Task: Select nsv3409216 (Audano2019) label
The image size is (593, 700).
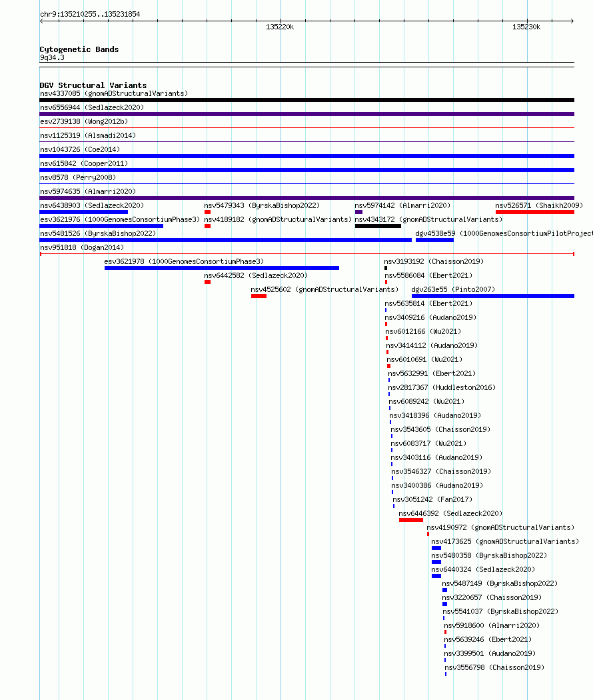Action: [x=430, y=317]
